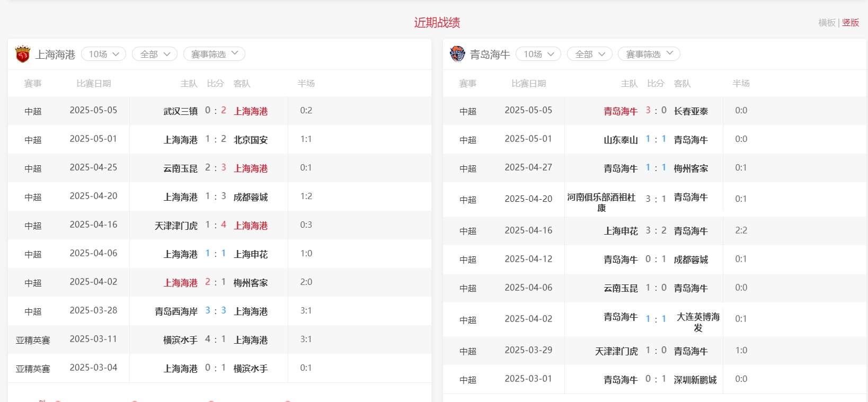Click the 近期战绩 section title
868x402 pixels.
[437, 23]
